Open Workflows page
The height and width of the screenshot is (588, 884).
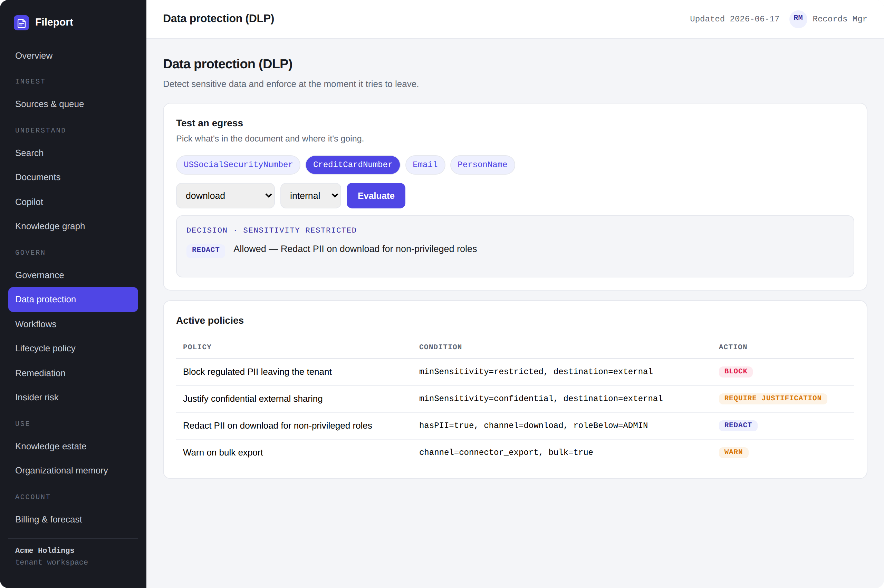click(73, 324)
